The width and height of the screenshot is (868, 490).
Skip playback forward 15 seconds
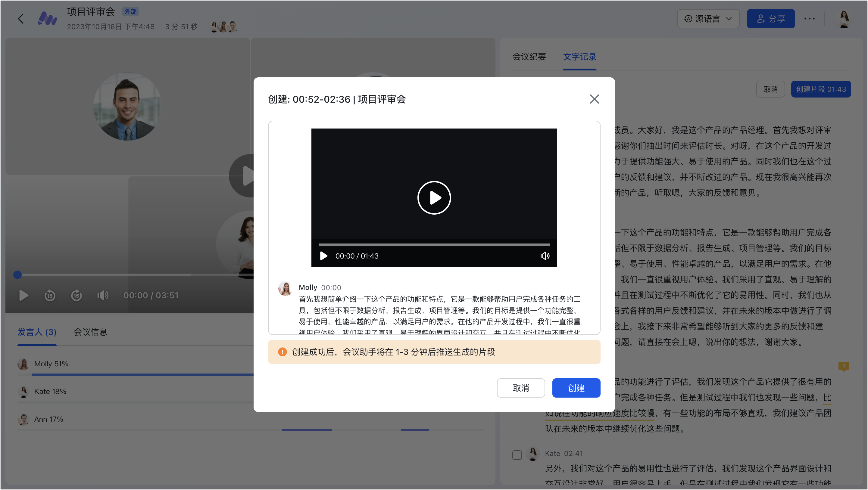click(x=76, y=295)
